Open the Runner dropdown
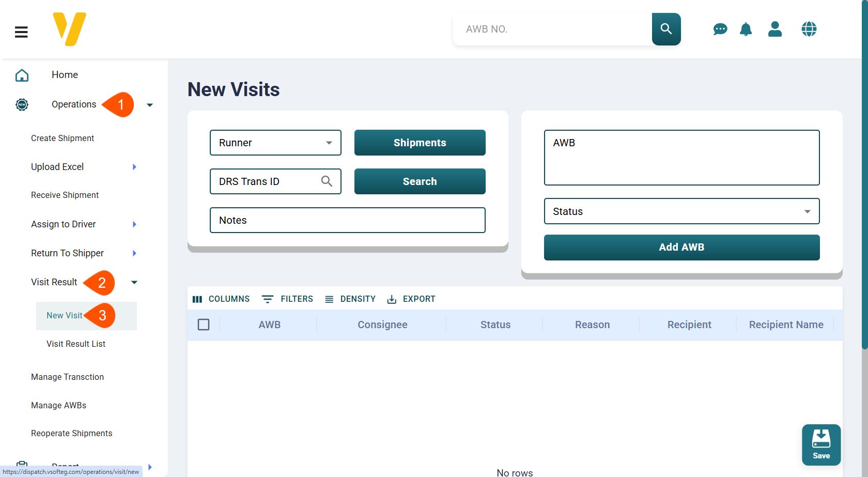The width and height of the screenshot is (868, 477). click(329, 143)
